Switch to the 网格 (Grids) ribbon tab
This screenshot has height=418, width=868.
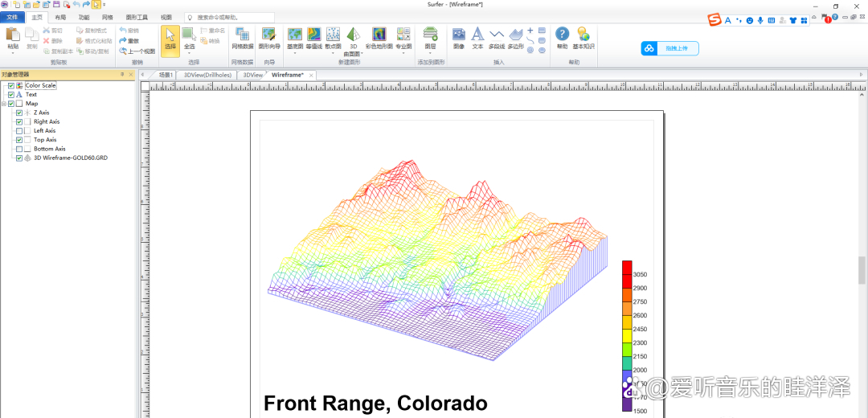[x=108, y=17]
